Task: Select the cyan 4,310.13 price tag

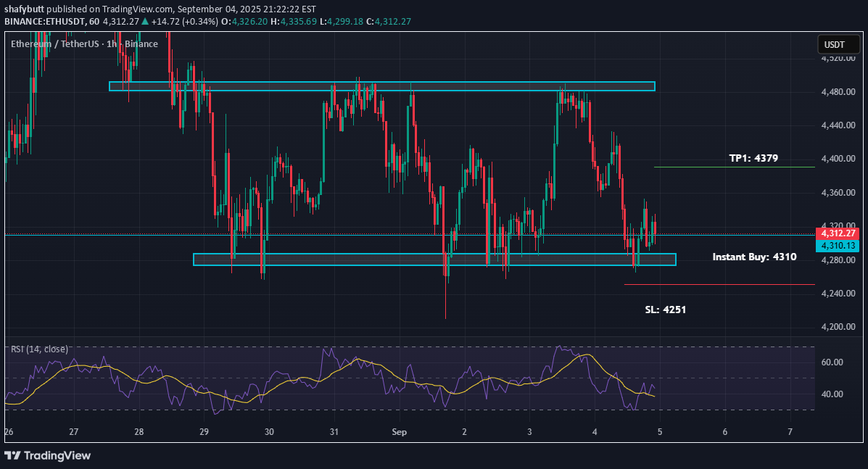Action: (838, 246)
